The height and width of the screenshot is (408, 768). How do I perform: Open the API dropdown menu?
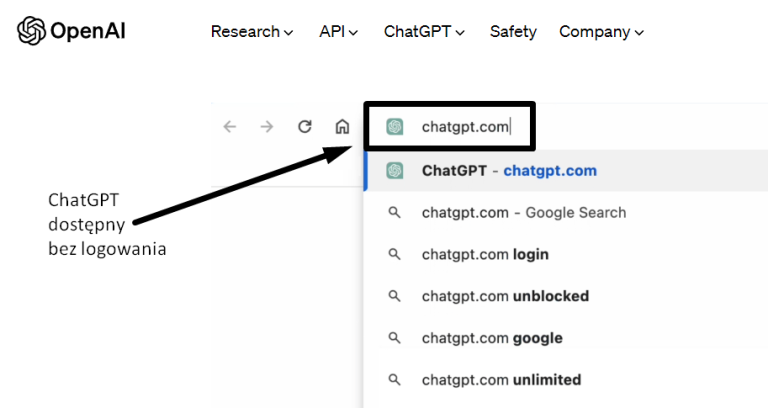pyautogui.click(x=339, y=32)
